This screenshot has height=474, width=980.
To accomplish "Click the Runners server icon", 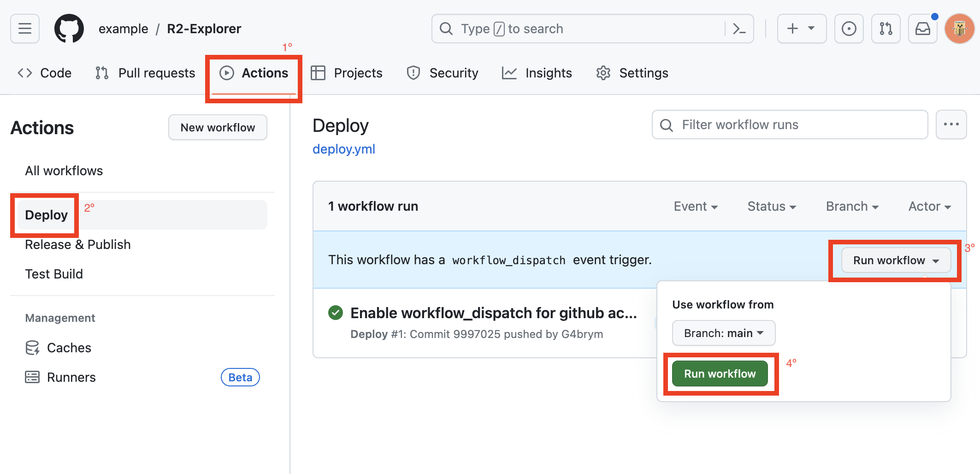I will pyautogui.click(x=32, y=377).
